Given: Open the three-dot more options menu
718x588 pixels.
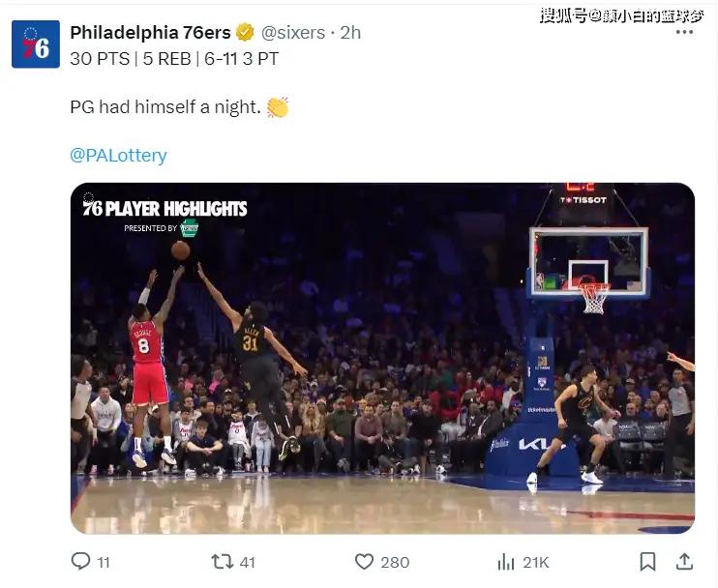Looking at the screenshot, I should [684, 32].
